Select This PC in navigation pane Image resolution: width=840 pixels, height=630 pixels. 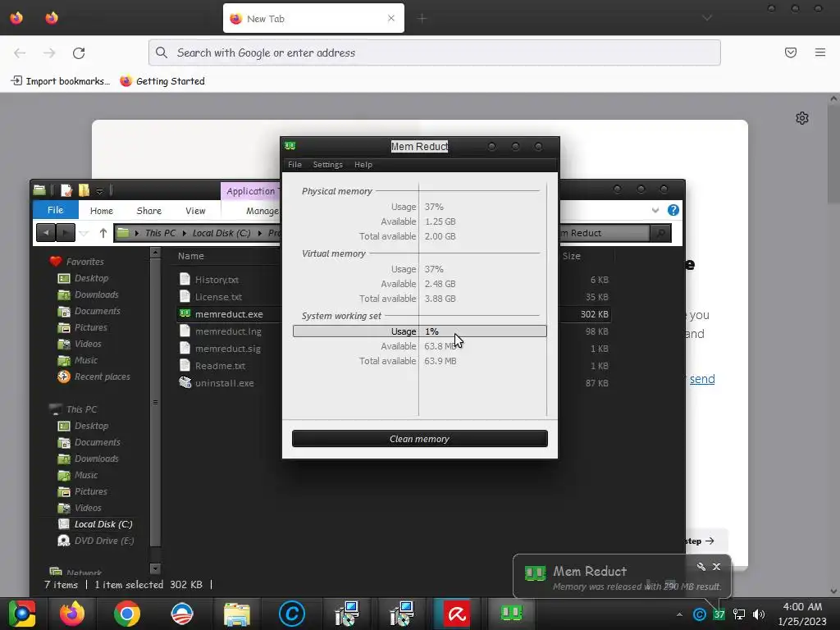81,409
